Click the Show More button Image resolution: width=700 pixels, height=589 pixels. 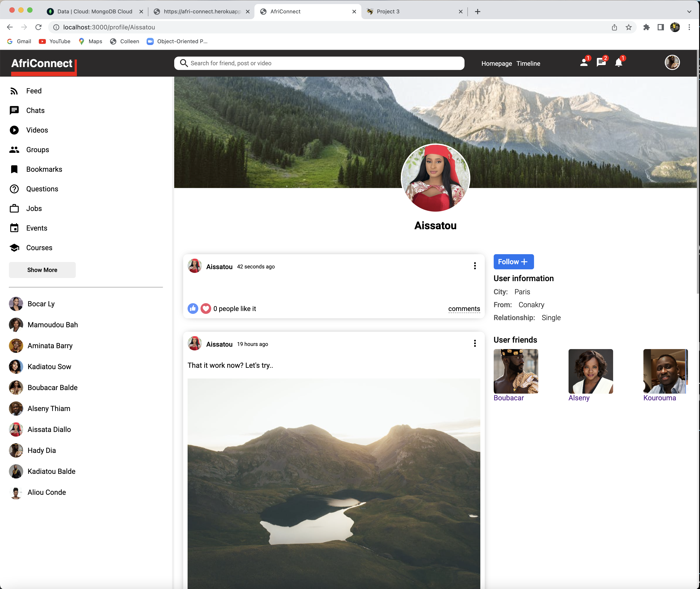tap(42, 270)
